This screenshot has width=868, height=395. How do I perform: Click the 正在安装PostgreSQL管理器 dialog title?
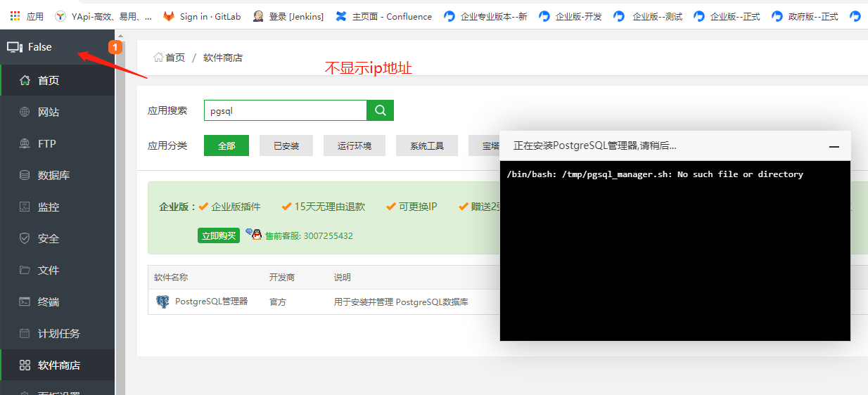click(595, 145)
